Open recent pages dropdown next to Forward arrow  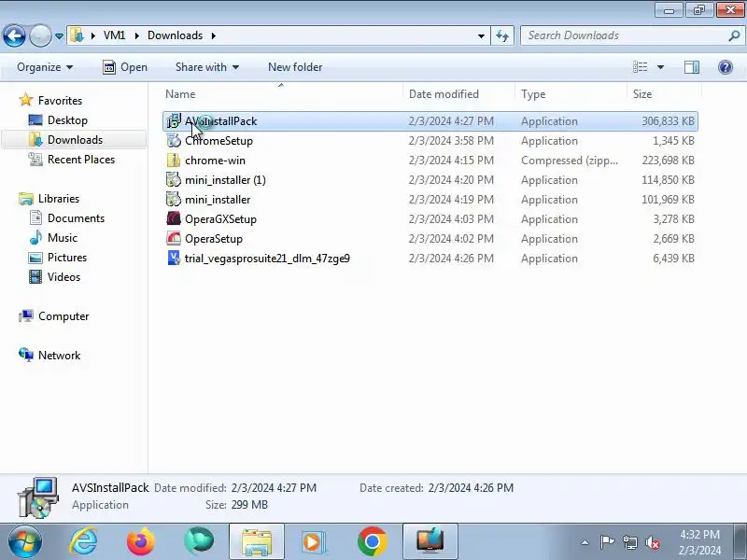[x=59, y=36]
